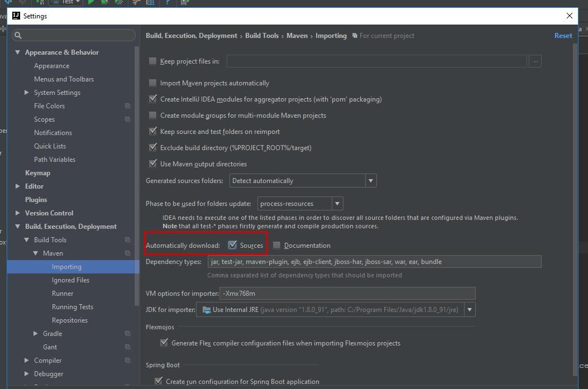The height and width of the screenshot is (389, 588).
Task: Click the 'VM options for importer' field
Action: (347, 294)
